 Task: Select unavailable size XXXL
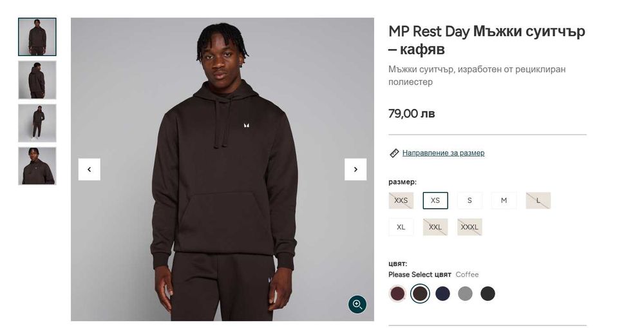pyautogui.click(x=469, y=227)
